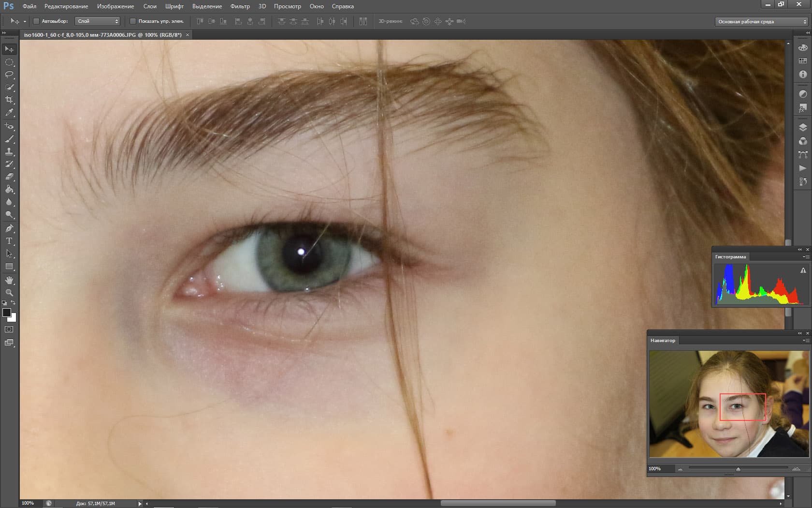Screen dimensions: 812x508
Task: Click the Гистограмма panel tab
Action: [x=730, y=257]
